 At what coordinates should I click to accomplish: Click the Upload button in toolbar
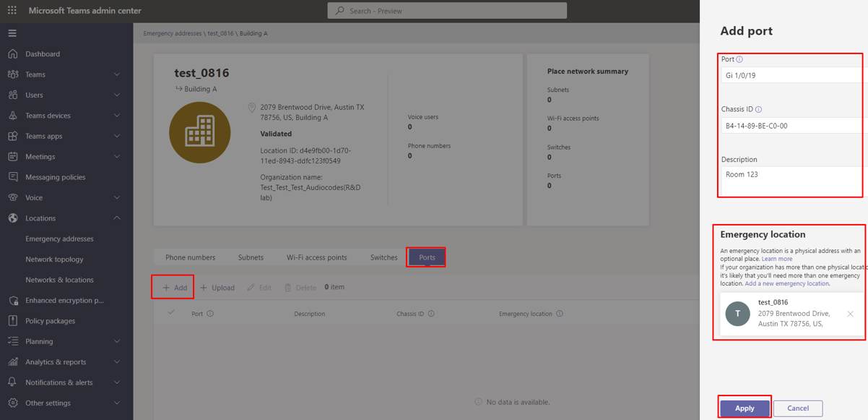click(217, 288)
